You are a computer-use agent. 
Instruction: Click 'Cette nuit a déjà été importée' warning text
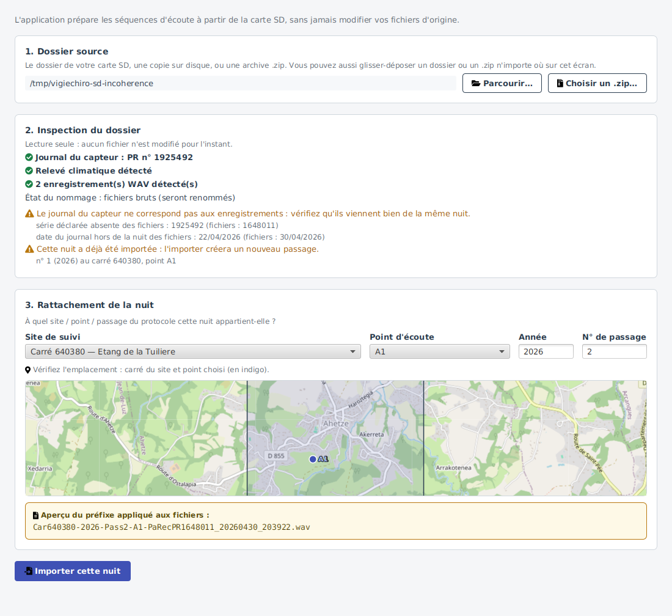pyautogui.click(x=177, y=249)
